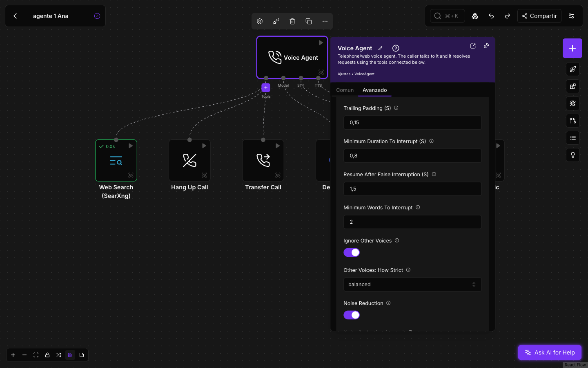Click the undo arrow in top bar

pyautogui.click(x=491, y=16)
